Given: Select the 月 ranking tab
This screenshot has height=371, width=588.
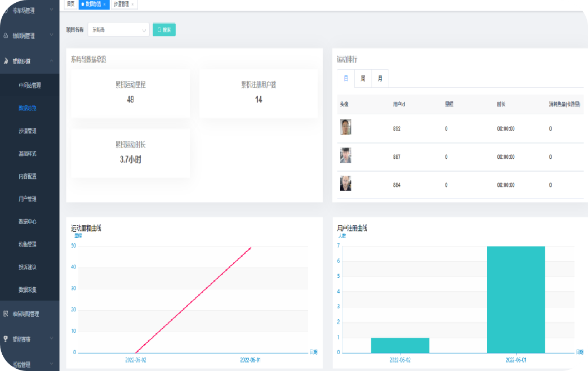Looking at the screenshot, I should pyautogui.click(x=380, y=78).
